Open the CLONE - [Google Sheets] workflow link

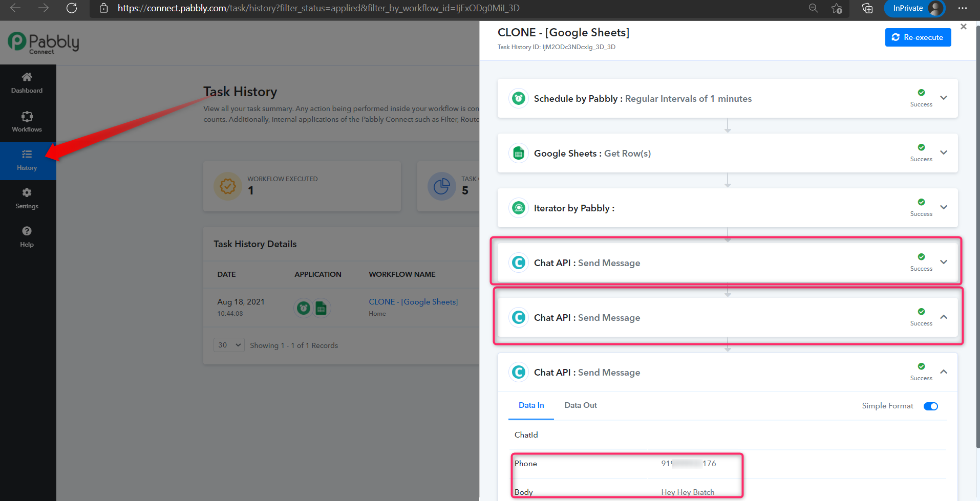tap(413, 302)
